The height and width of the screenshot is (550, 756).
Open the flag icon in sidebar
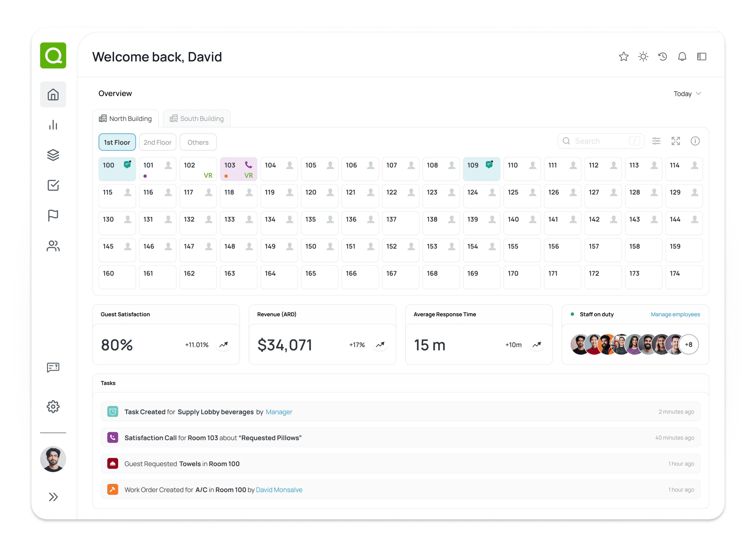tap(53, 216)
